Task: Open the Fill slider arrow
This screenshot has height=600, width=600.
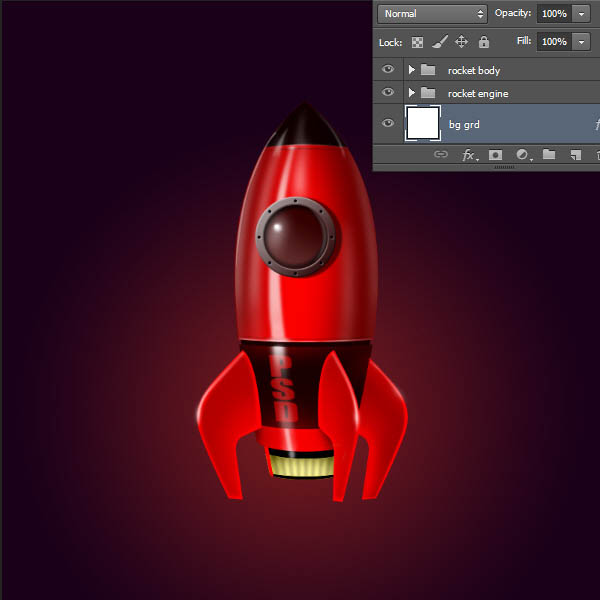Action: click(581, 42)
